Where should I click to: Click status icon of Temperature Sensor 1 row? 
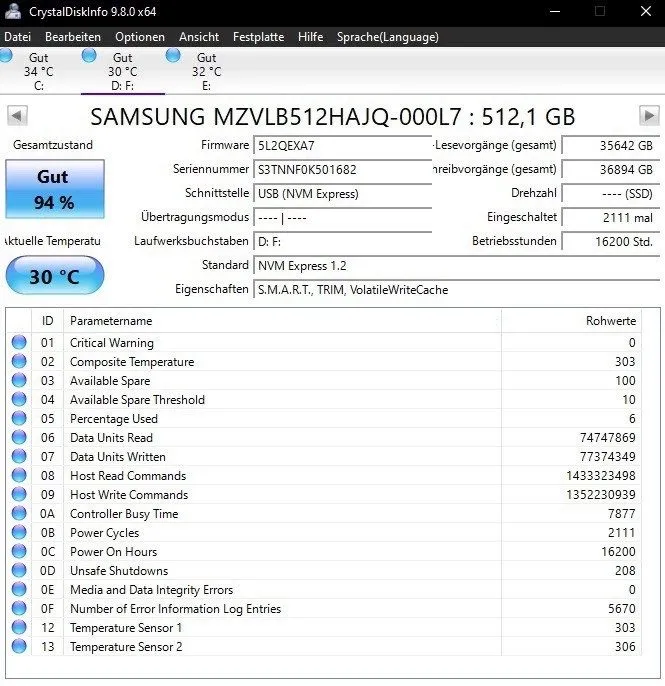(x=19, y=627)
